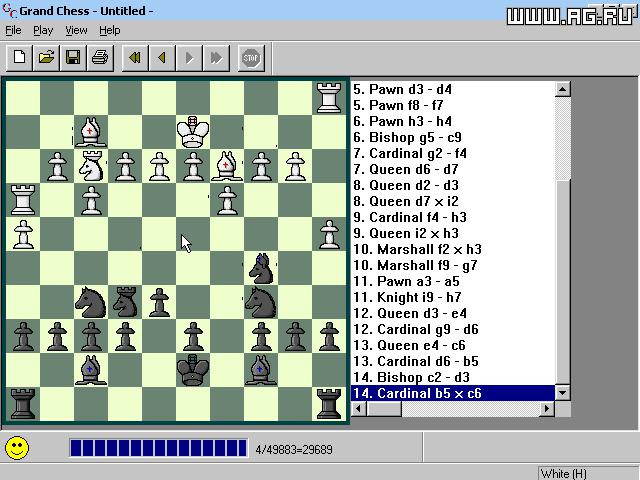
Task: Select move '12. Cardinal g9 - d6'
Action: point(453,329)
